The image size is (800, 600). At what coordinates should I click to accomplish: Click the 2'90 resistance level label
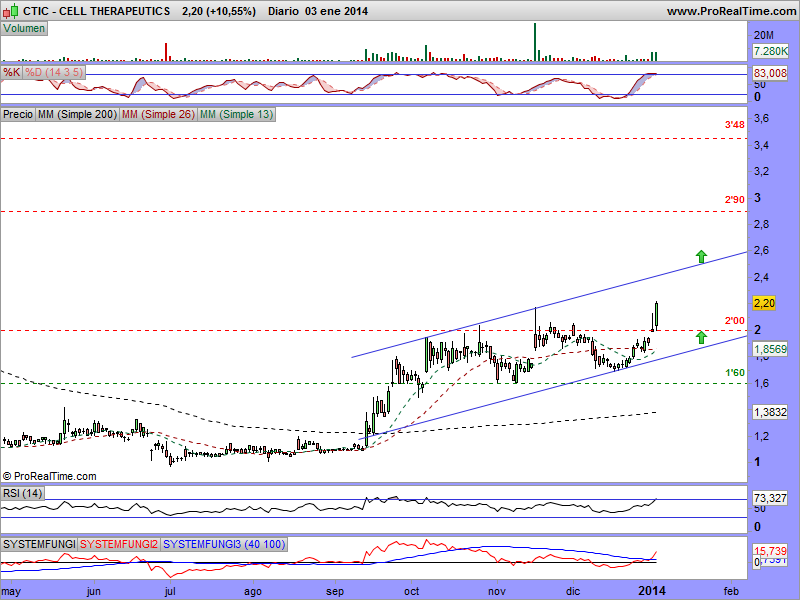point(735,199)
